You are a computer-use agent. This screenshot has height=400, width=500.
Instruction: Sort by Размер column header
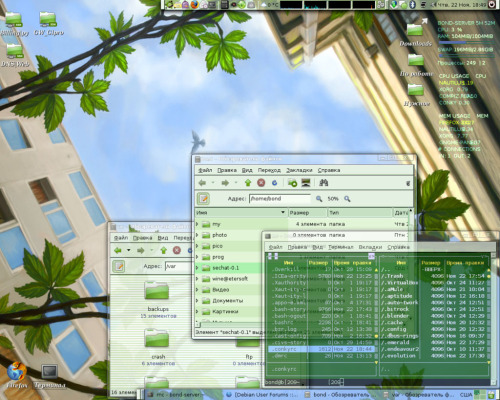pyautogui.click(x=308, y=212)
